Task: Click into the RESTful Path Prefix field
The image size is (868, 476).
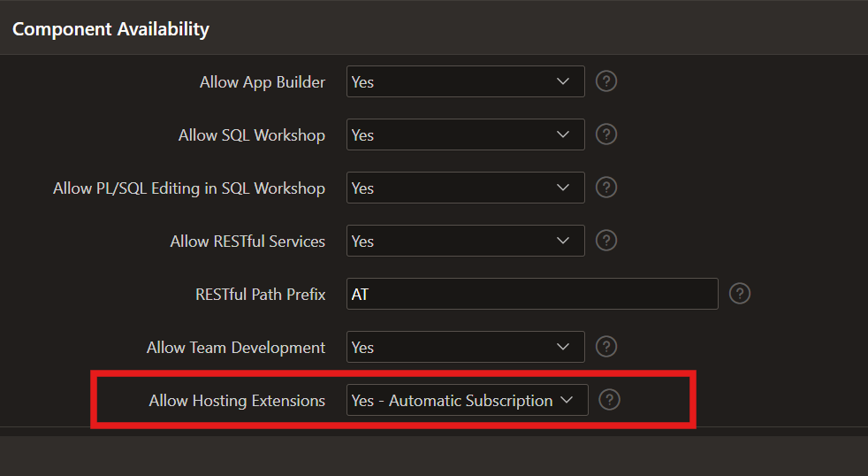Action: (x=532, y=294)
